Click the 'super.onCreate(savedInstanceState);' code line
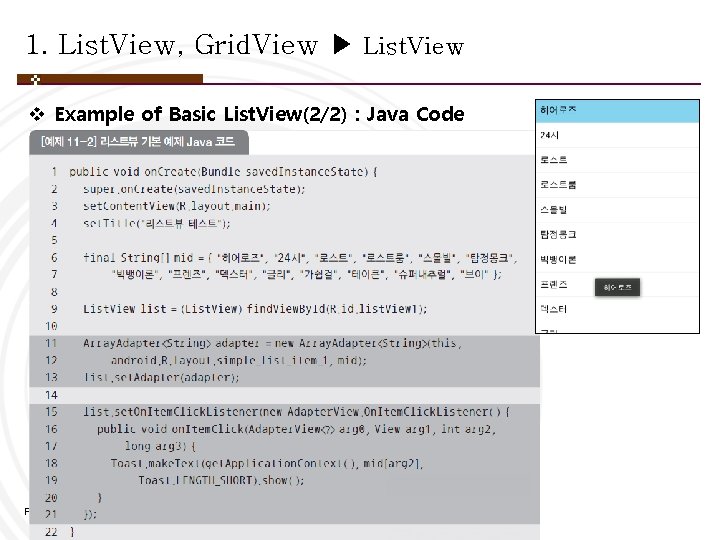 pos(194,189)
